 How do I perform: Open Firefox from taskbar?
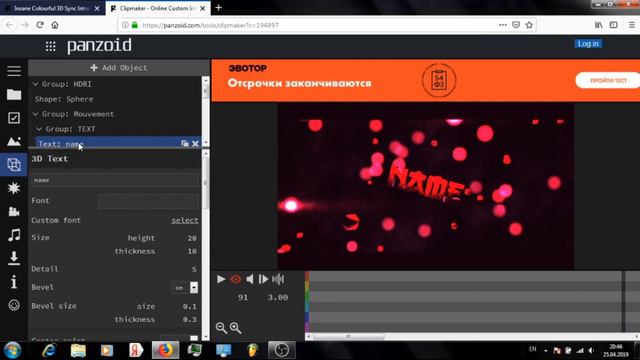165,351
